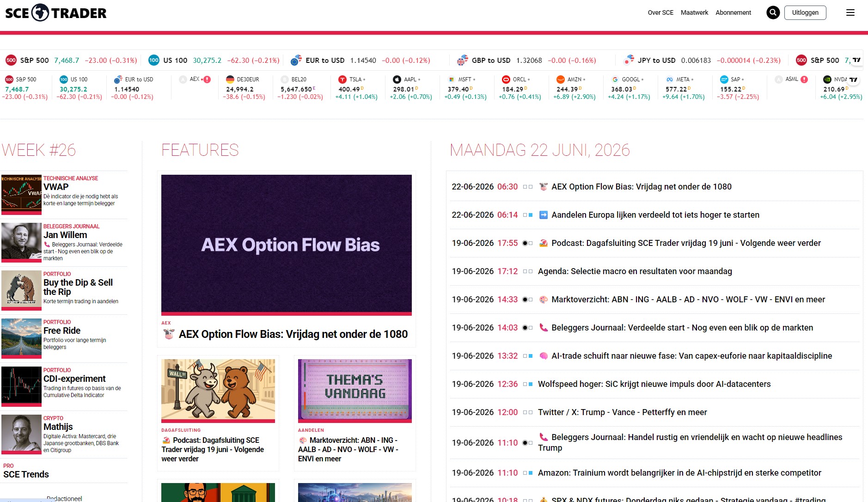Viewport: 868px width, 502px height.
Task: Open the Free Ride road thumbnail
Action: tap(21, 338)
